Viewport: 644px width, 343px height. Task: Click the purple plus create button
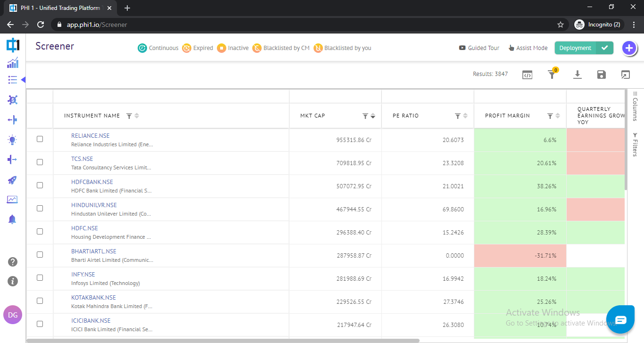click(629, 48)
